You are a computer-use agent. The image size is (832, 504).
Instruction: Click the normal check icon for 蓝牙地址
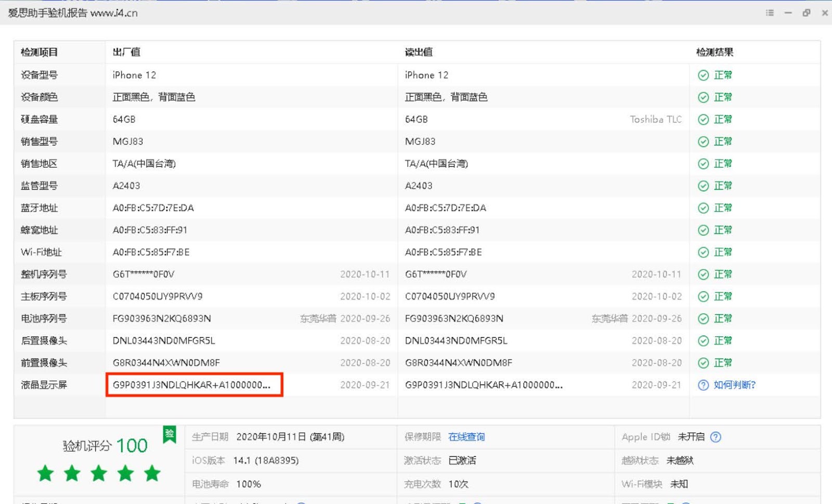coord(703,208)
